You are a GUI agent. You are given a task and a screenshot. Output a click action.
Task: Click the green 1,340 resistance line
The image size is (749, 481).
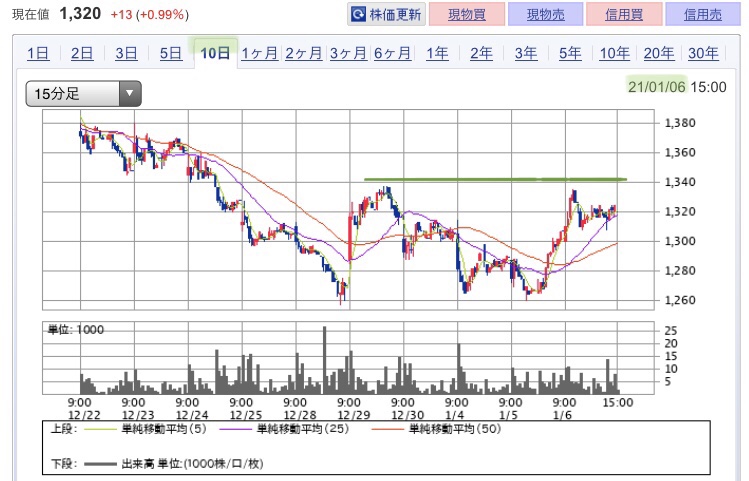[x=495, y=180]
